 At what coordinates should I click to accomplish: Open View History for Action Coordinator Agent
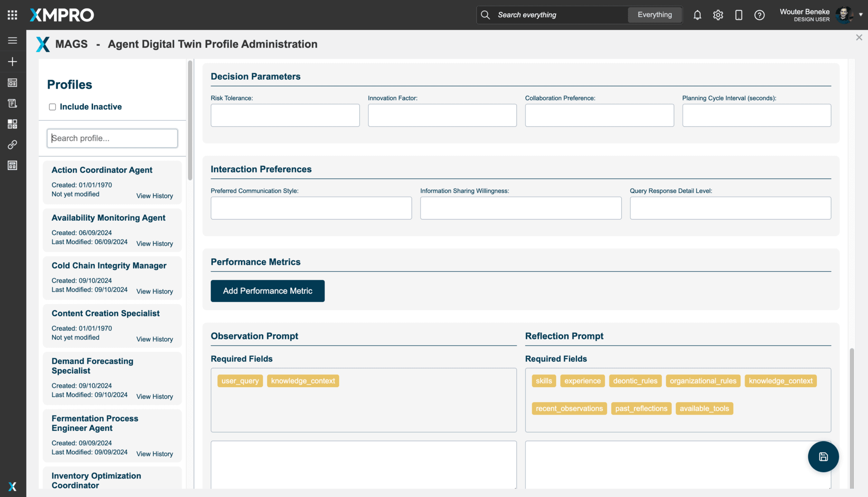pos(155,196)
